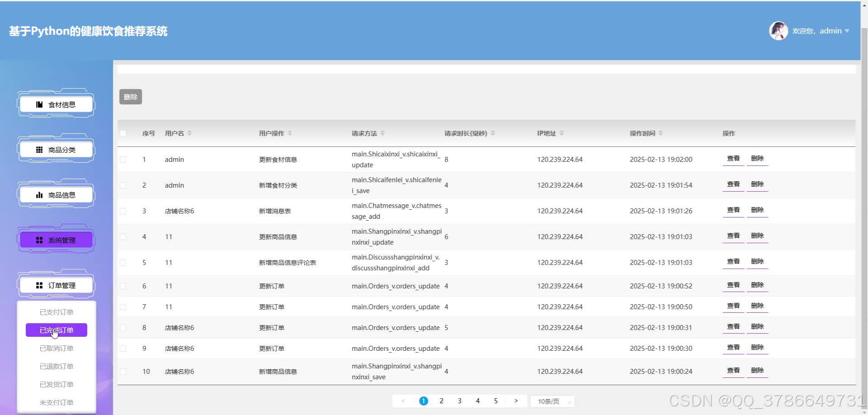868x415 pixels.
Task: View row 10 新增商品信息 log
Action: tap(733, 371)
